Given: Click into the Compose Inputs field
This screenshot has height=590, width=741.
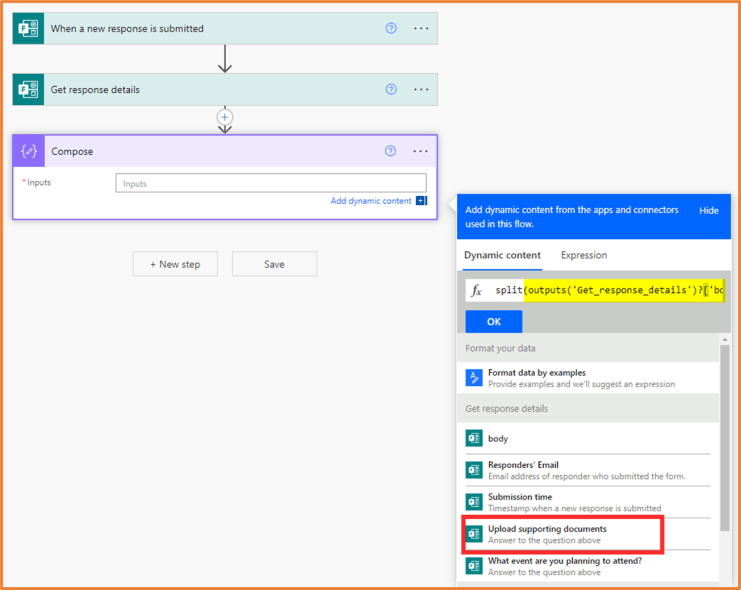Looking at the screenshot, I should pos(271,183).
